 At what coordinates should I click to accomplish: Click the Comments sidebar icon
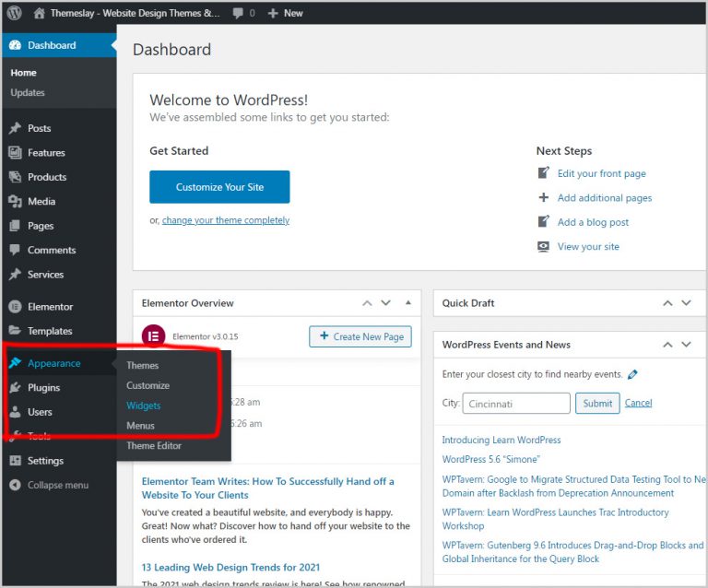pyautogui.click(x=15, y=250)
